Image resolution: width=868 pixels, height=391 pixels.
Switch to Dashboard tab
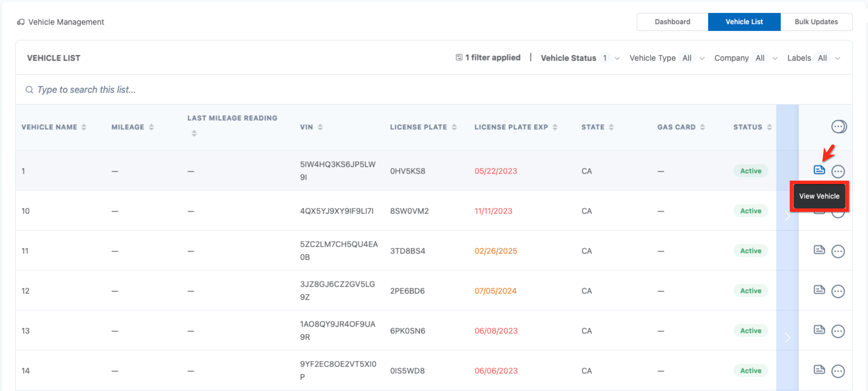(x=672, y=22)
